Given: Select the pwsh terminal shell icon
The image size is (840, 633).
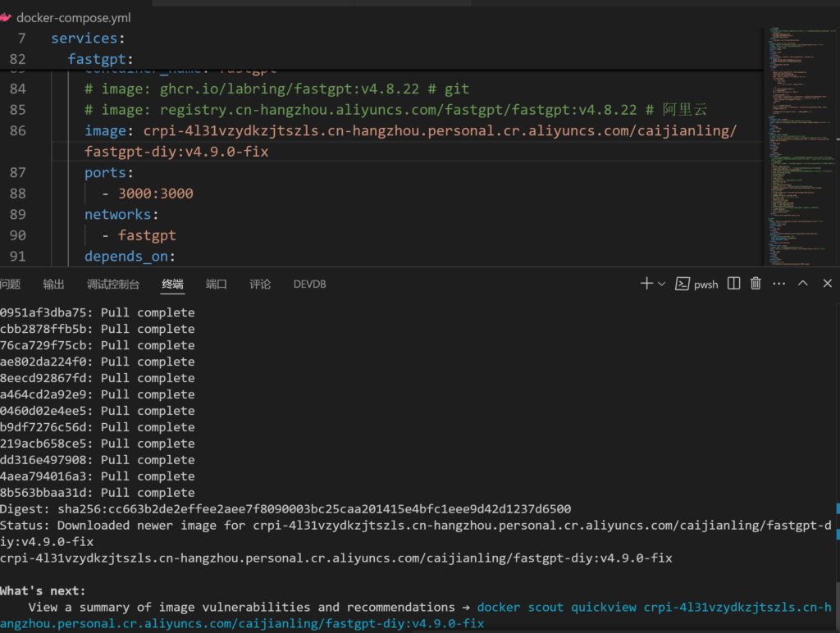Looking at the screenshot, I should (x=682, y=284).
